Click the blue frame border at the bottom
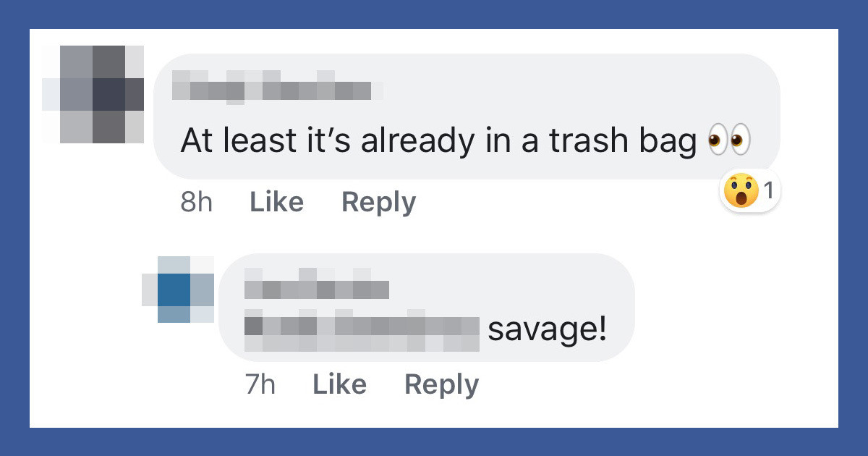868x456 pixels. [434, 442]
